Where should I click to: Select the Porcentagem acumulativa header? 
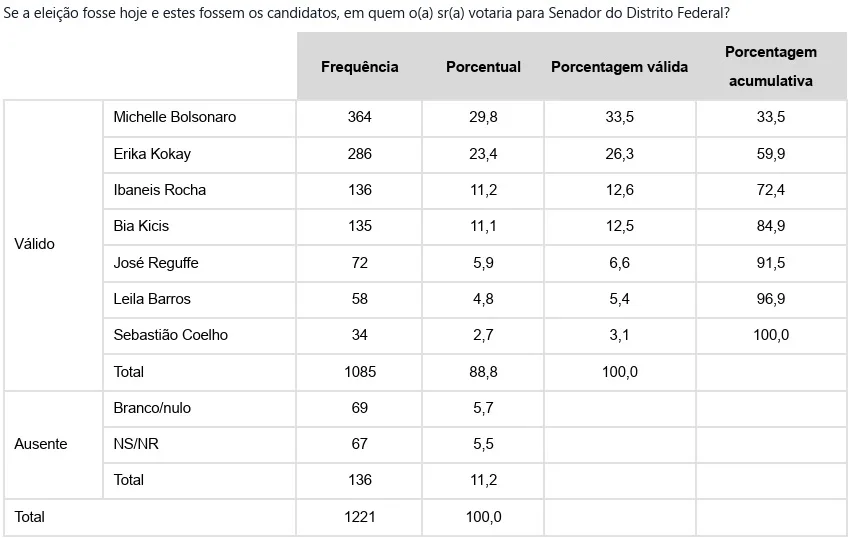click(770, 66)
